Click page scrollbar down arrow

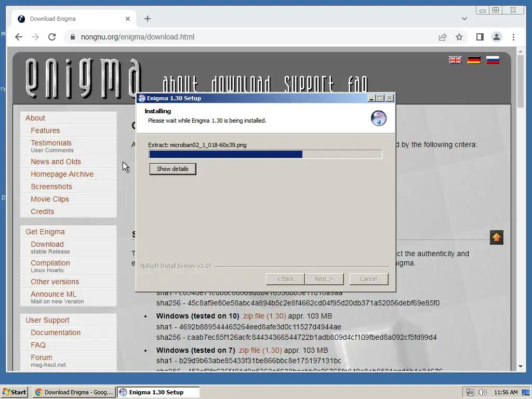[x=521, y=366]
